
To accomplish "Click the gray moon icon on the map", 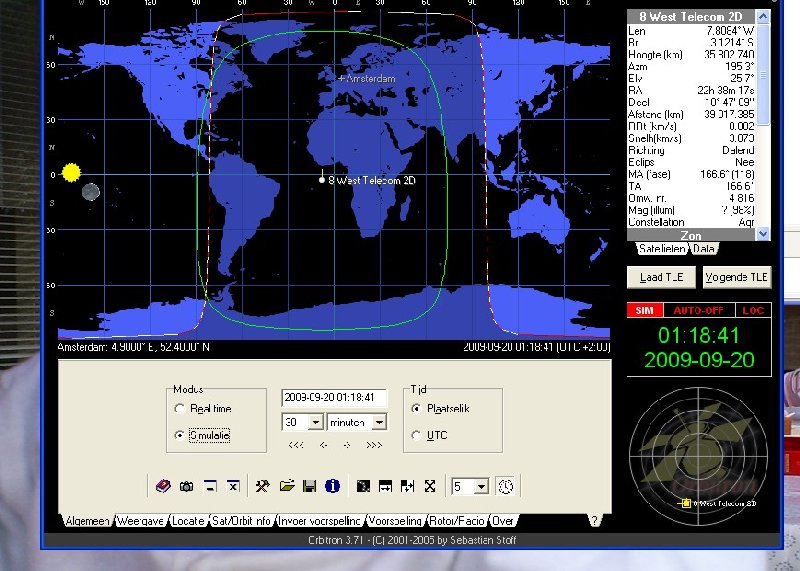I will click(91, 192).
